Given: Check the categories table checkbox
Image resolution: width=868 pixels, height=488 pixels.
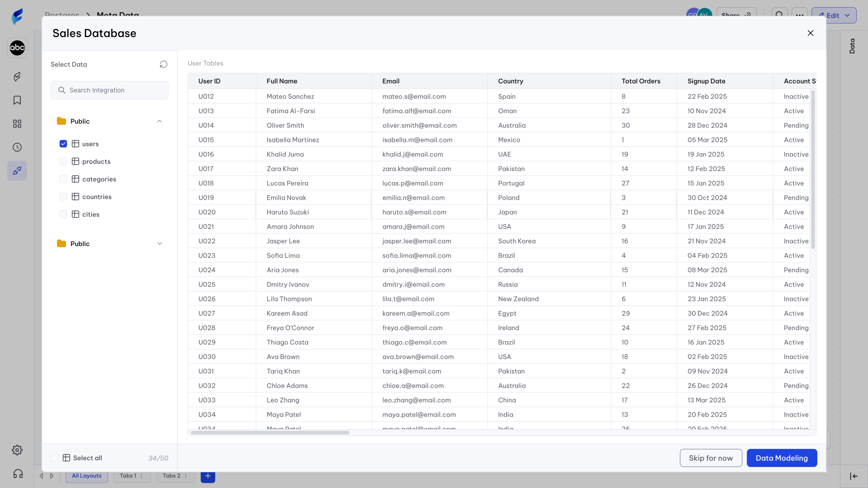Looking at the screenshot, I should click(x=63, y=179).
